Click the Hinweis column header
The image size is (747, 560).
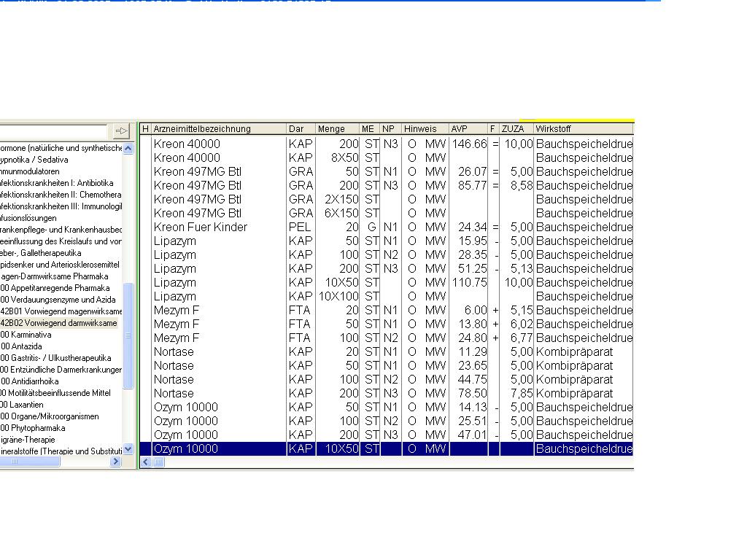click(425, 128)
